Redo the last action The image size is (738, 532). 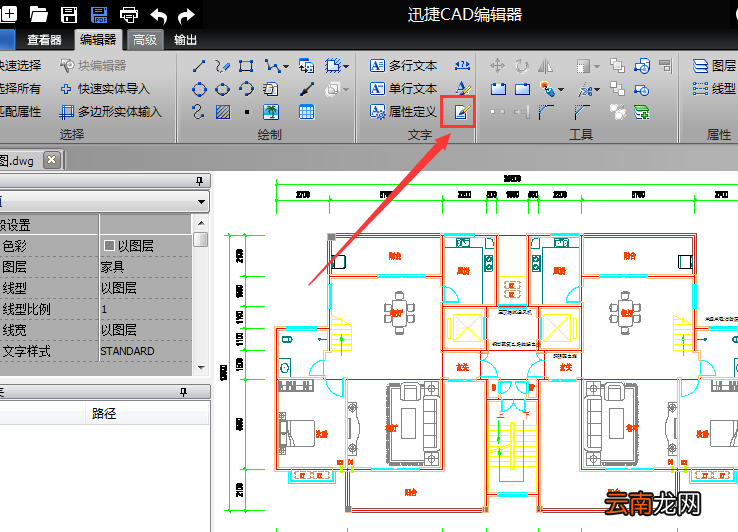click(x=186, y=16)
